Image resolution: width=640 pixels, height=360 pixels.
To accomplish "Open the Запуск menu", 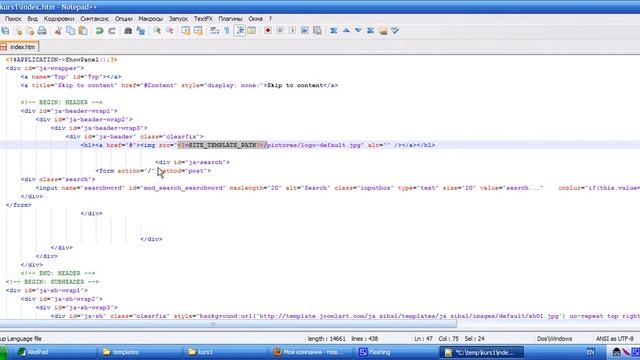I will (x=178, y=19).
